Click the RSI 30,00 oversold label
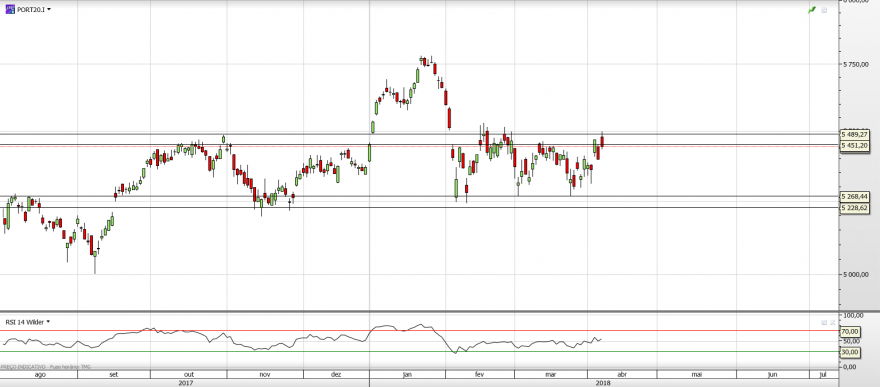Screen dimensions: 880x387 [x=850, y=352]
